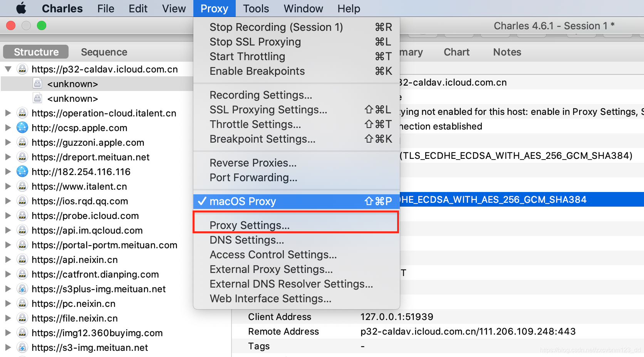Switch to the Notes tab
The width and height of the screenshot is (644, 357).
pos(507,52)
